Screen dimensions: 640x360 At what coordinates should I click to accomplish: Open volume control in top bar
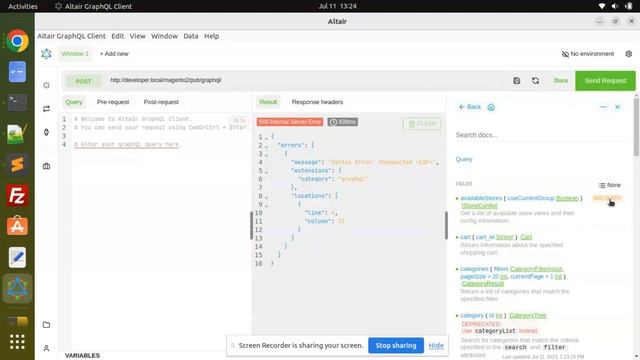[615, 6]
